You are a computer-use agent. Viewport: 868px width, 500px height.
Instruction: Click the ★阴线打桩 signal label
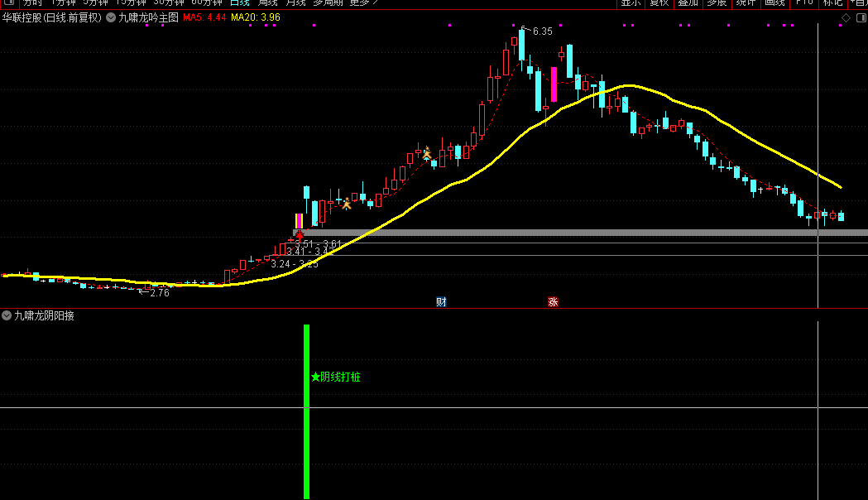click(x=335, y=377)
